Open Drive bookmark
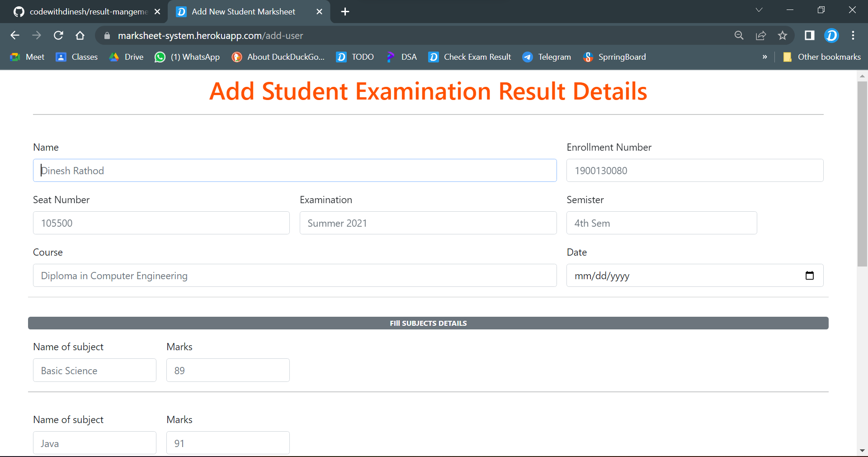Viewport: 868px width, 457px height. pyautogui.click(x=126, y=57)
